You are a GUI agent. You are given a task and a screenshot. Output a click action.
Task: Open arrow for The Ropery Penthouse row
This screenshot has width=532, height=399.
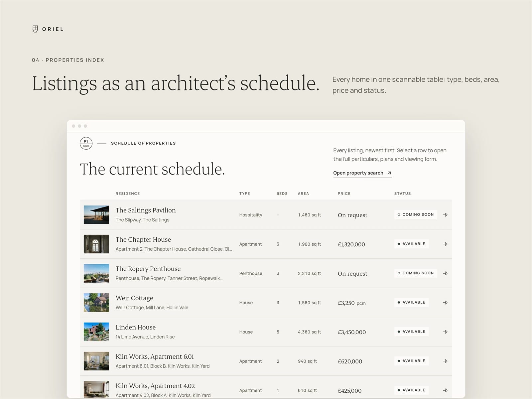pos(445,273)
